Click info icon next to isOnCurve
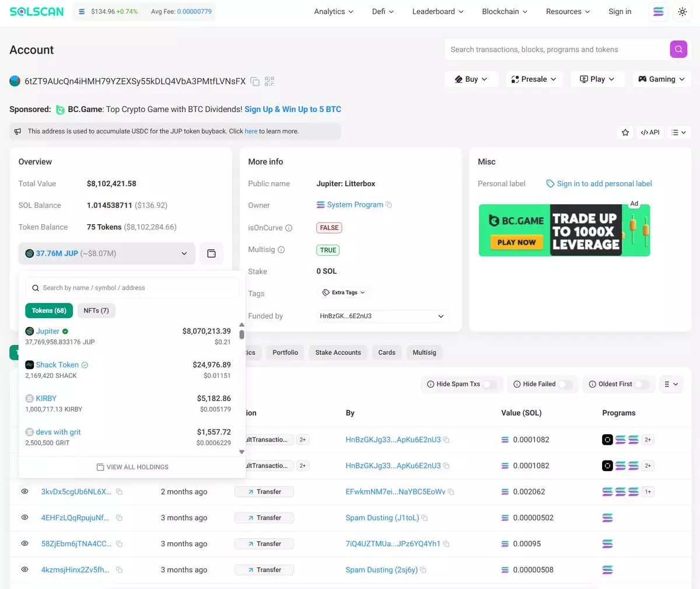700x589 pixels. tap(289, 228)
